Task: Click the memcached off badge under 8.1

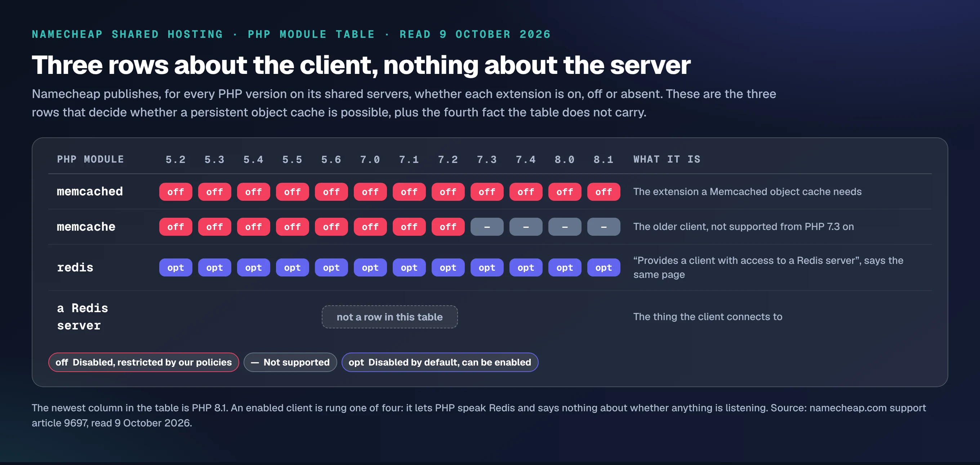Action: 603,192
